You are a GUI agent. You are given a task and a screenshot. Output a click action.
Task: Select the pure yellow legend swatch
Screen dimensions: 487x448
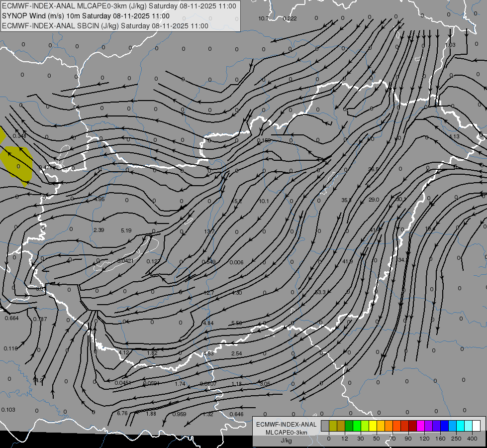point(373,426)
